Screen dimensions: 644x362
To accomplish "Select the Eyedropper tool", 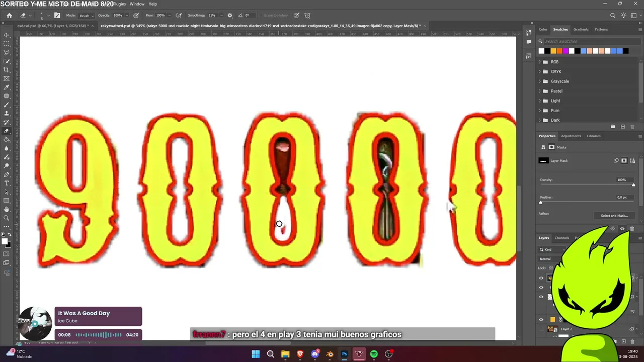I will (7, 87).
